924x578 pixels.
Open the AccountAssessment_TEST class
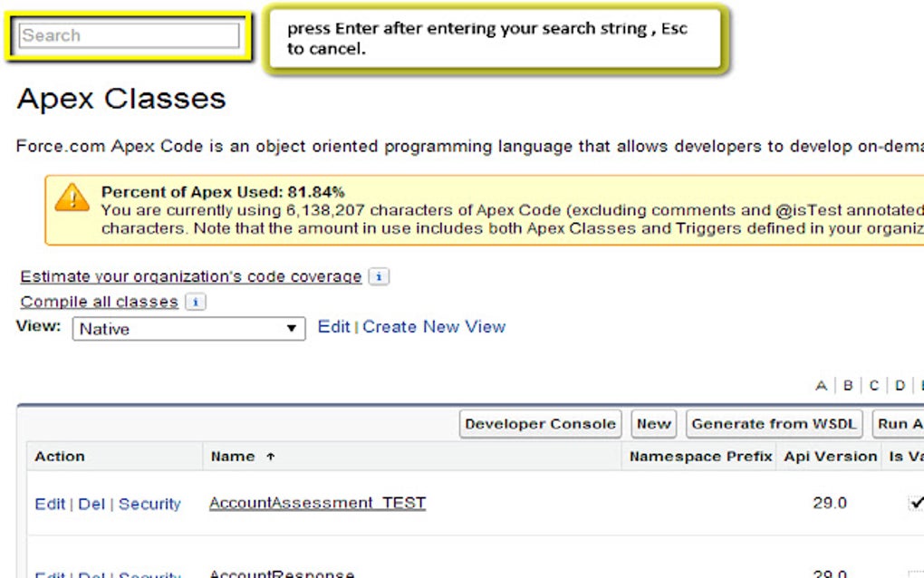tap(317, 503)
